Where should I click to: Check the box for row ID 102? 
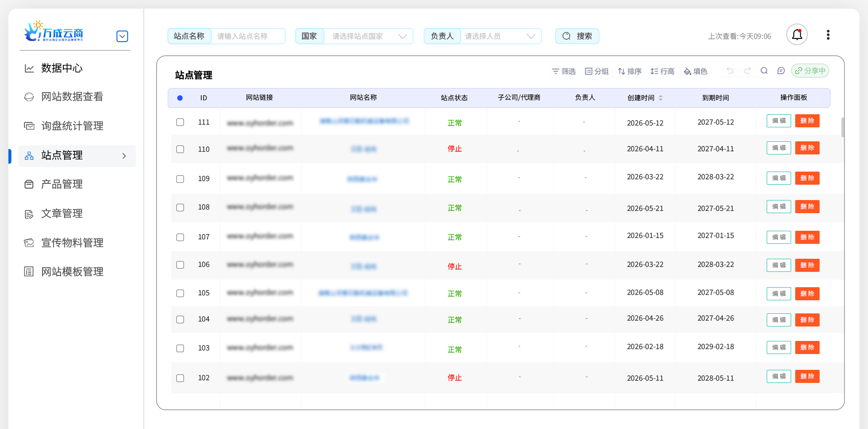point(180,378)
